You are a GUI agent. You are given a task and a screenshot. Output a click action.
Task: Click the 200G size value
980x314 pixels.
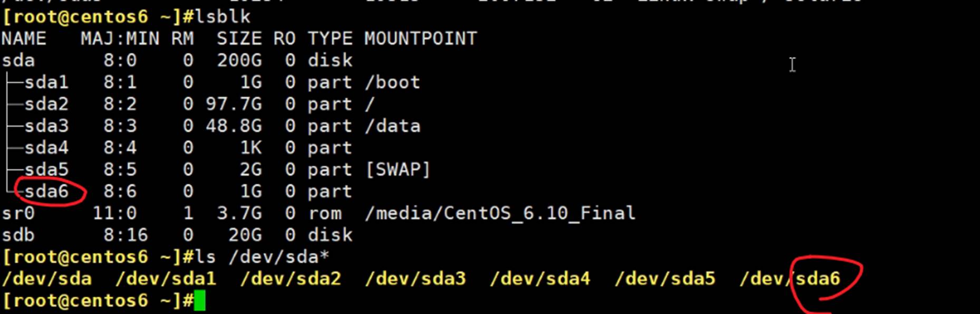pyautogui.click(x=239, y=60)
